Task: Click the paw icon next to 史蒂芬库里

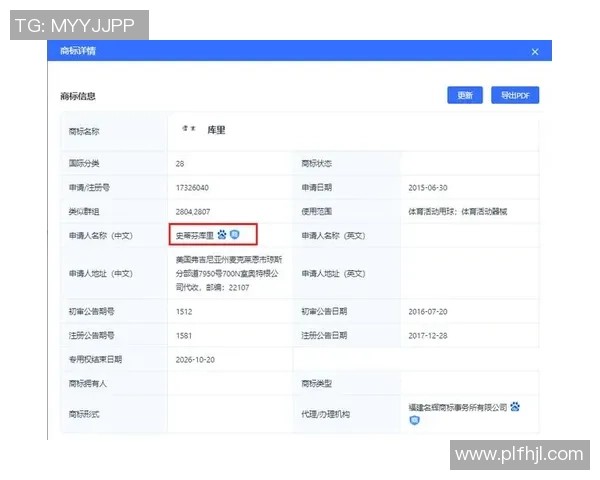Action: pos(222,234)
